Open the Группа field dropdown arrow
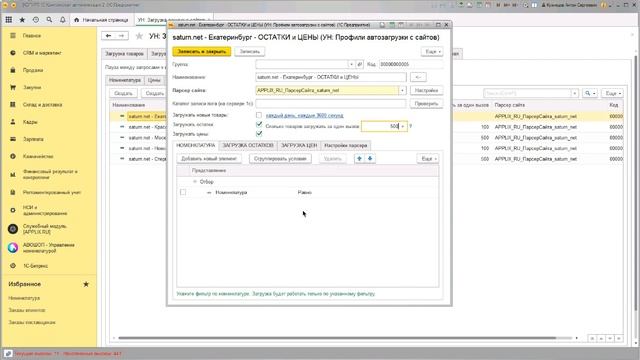Image resolution: width=640 pixels, height=360 pixels. tap(351, 64)
